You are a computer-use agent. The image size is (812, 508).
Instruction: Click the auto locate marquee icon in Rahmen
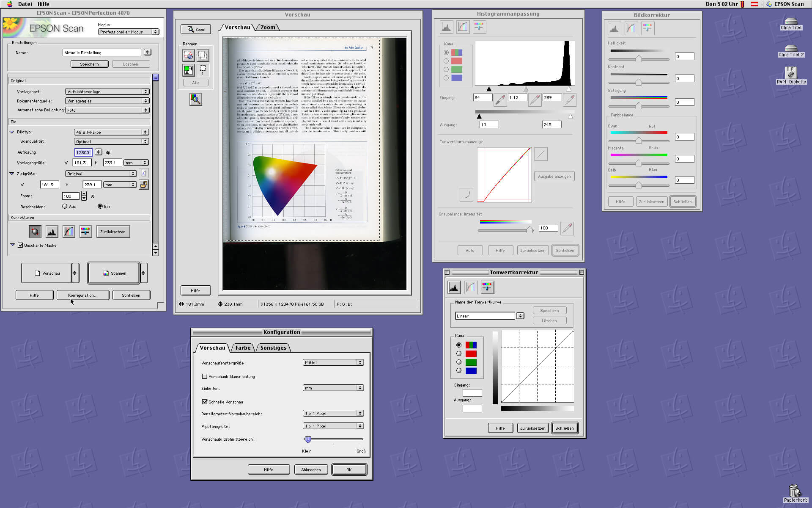coord(189,69)
